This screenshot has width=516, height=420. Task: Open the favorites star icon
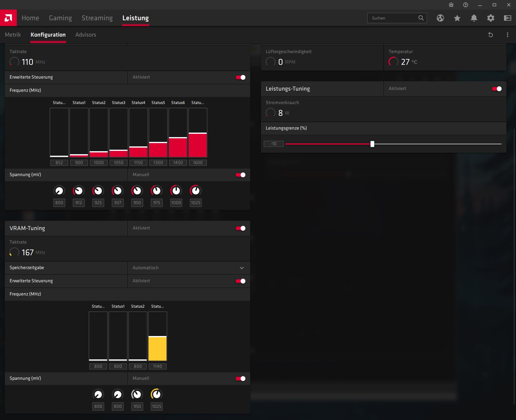click(457, 18)
